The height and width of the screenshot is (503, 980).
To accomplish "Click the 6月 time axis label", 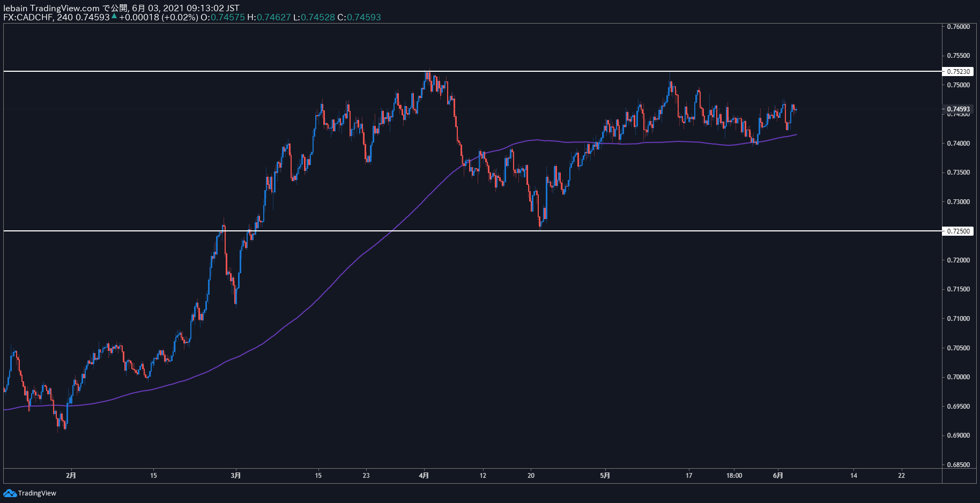I will 778,476.
